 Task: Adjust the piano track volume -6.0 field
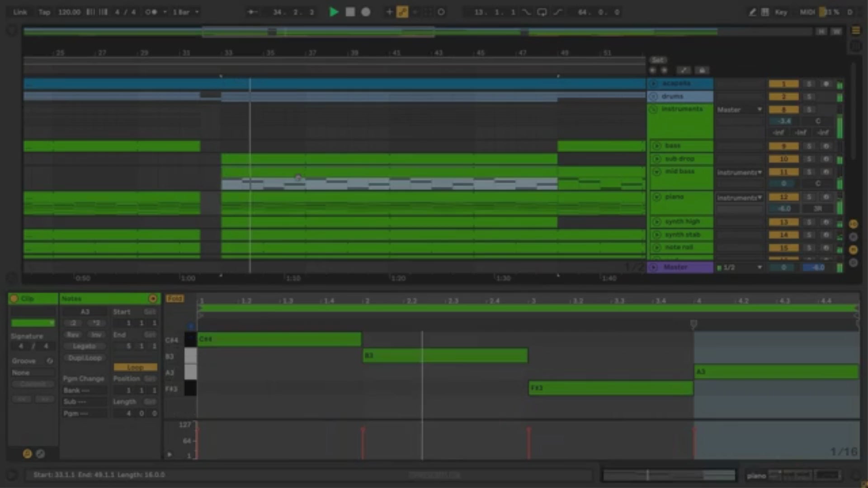click(x=783, y=209)
